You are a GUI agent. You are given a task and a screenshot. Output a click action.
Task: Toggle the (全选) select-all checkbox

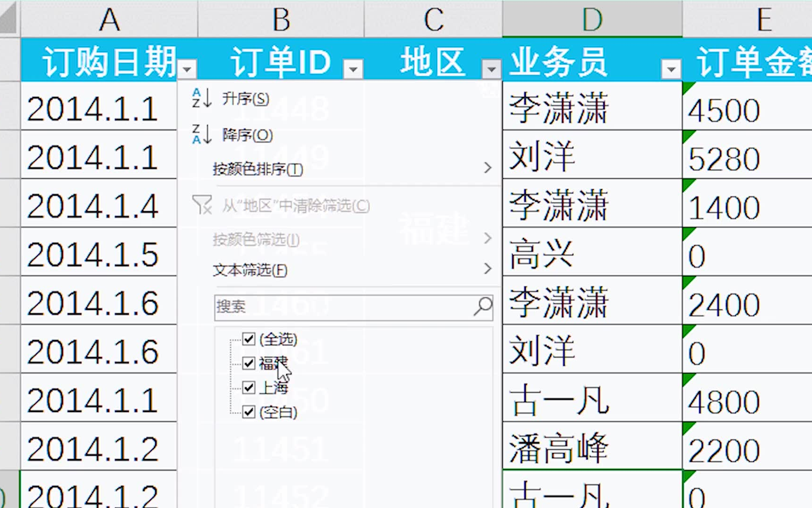(x=248, y=339)
